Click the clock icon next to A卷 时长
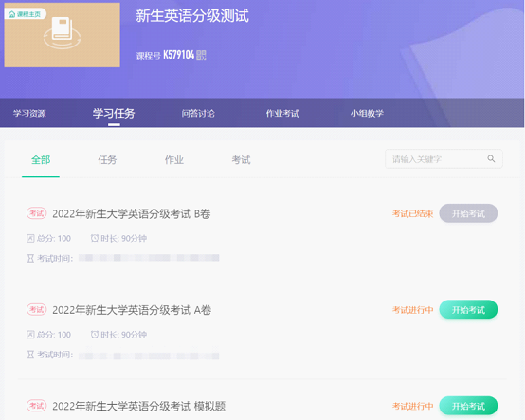 click(95, 335)
